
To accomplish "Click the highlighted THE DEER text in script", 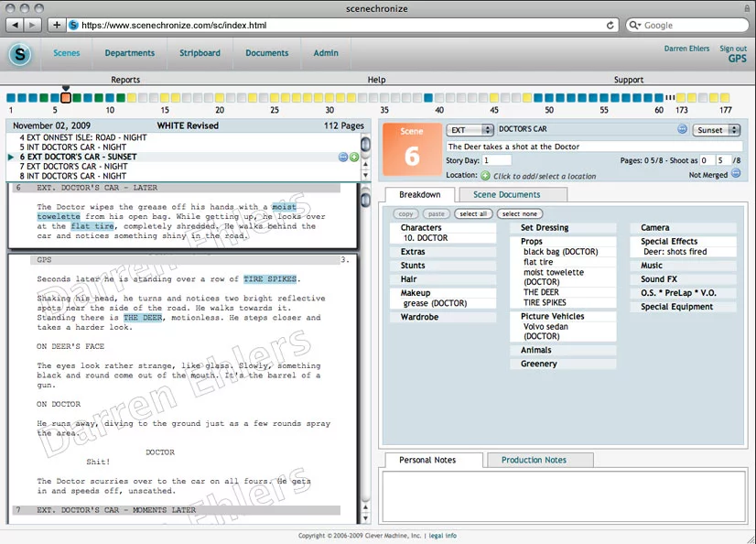I will pos(143,317).
